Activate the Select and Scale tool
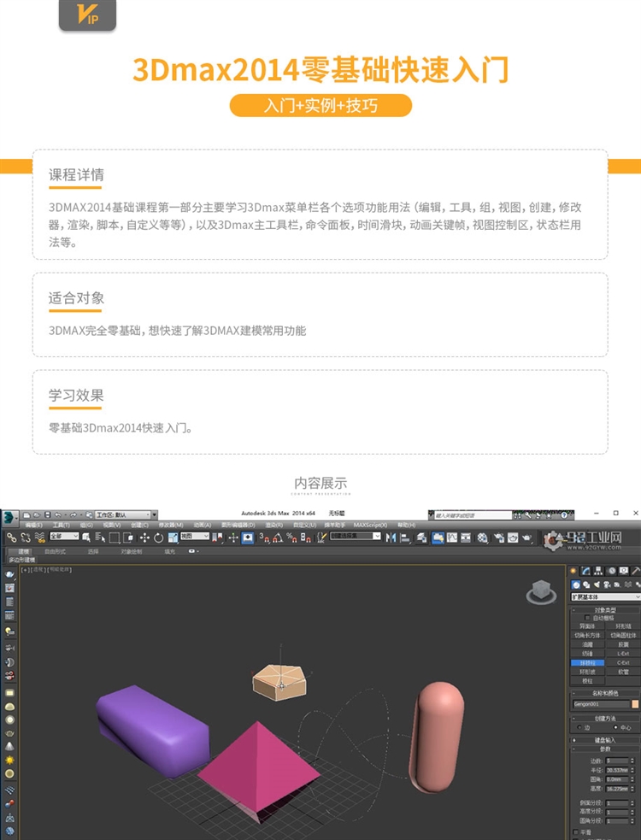641x840 pixels. click(173, 537)
